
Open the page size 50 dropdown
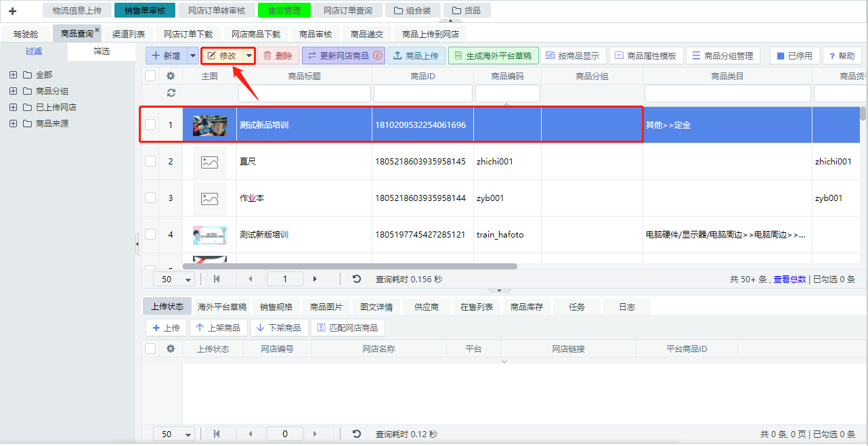pos(174,279)
